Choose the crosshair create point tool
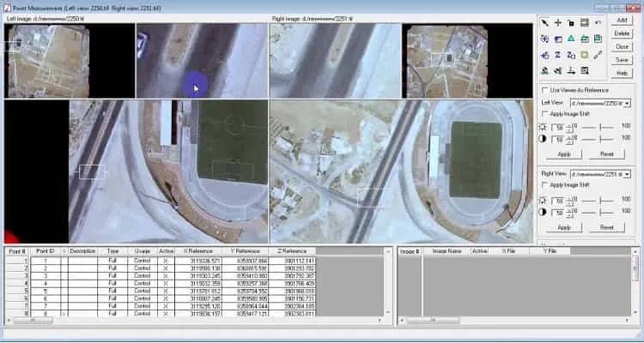The image size is (644, 343). (558, 23)
